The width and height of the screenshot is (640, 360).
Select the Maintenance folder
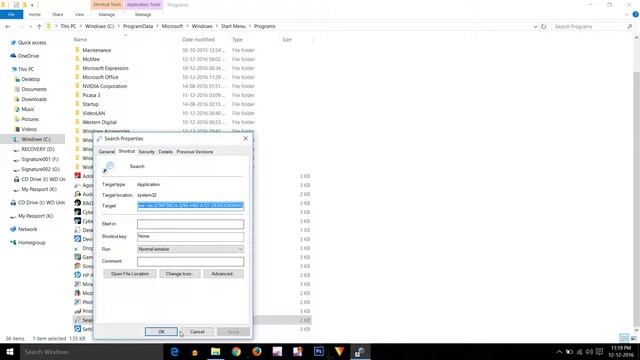pyautogui.click(x=96, y=50)
